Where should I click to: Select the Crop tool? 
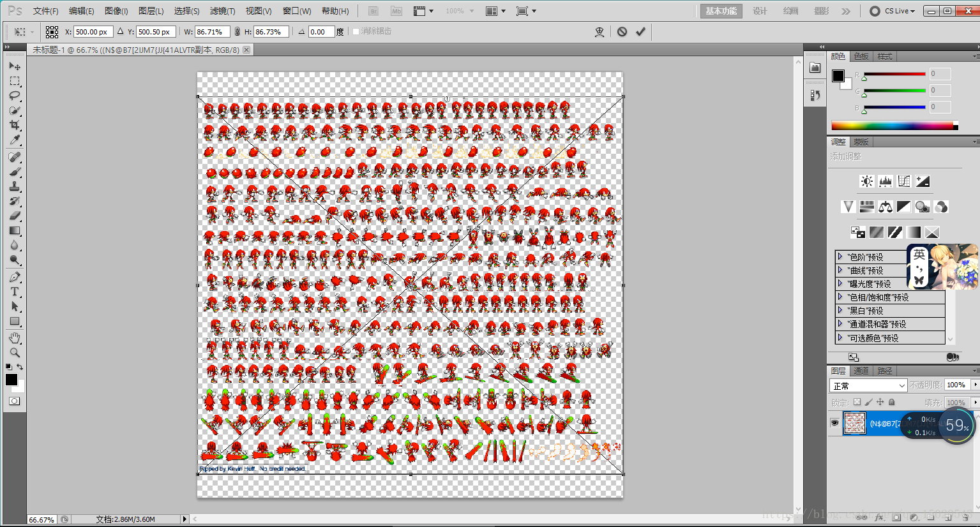(15, 124)
